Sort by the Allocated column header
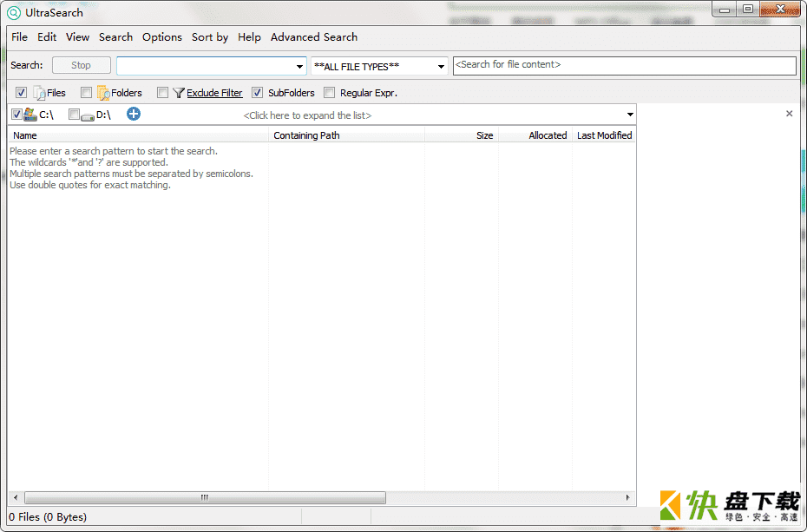This screenshot has height=532, width=807. point(535,135)
